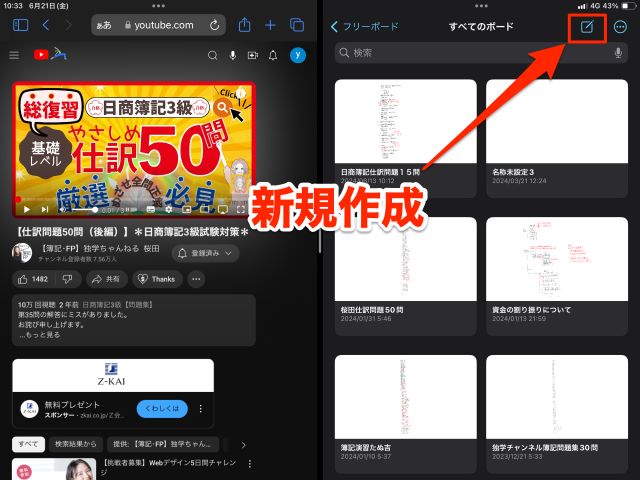Open the reader/text size 'ぁあ' menu
The height and width of the screenshot is (480, 640).
coord(104,25)
